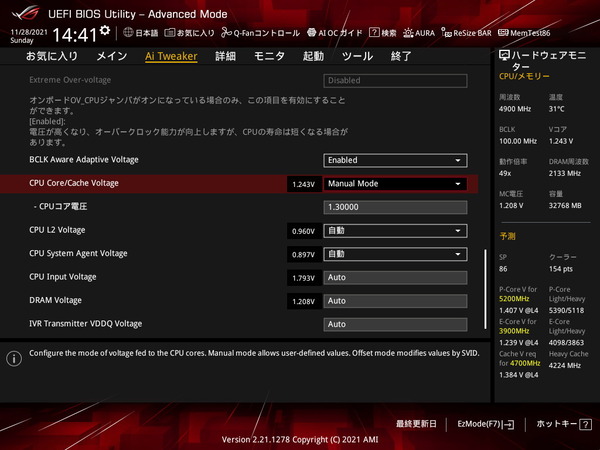Open CPU Core/Cache Voltage mode dropdown

pos(395,184)
